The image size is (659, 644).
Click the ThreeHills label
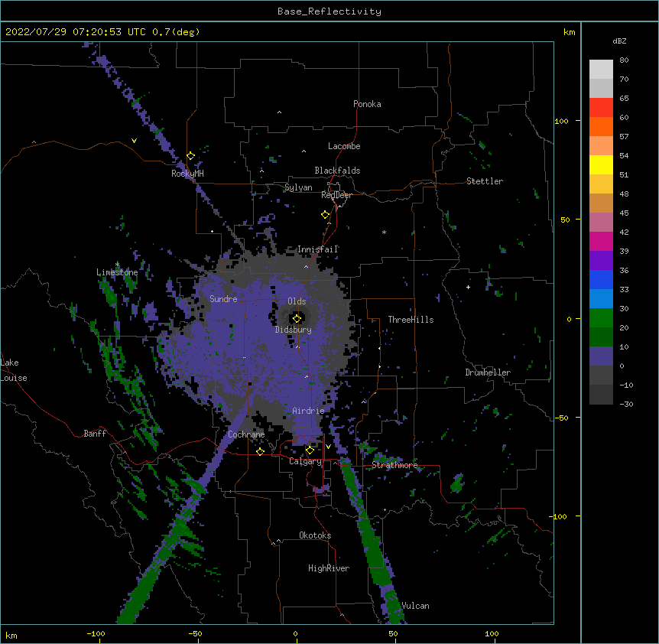click(x=411, y=320)
